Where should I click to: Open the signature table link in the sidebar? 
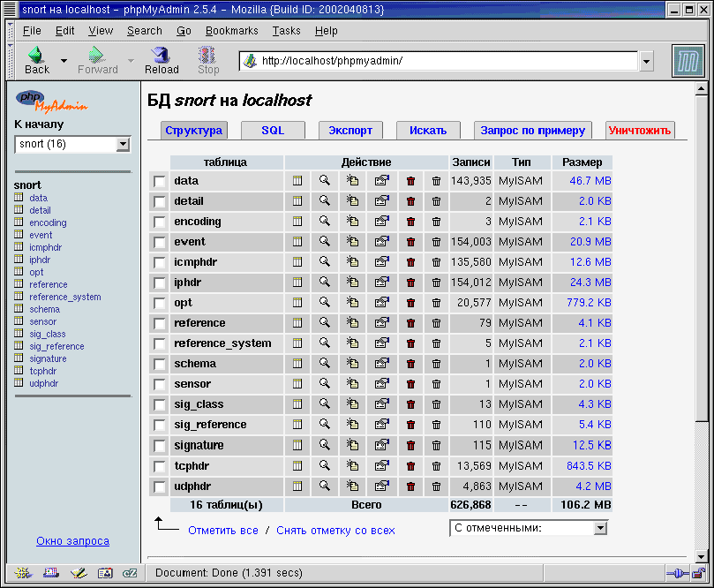click(x=48, y=358)
